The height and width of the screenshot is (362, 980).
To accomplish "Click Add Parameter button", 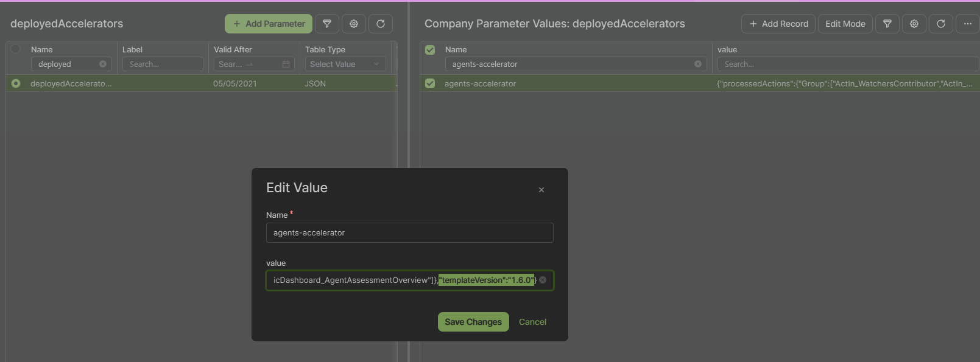I will coord(269,24).
